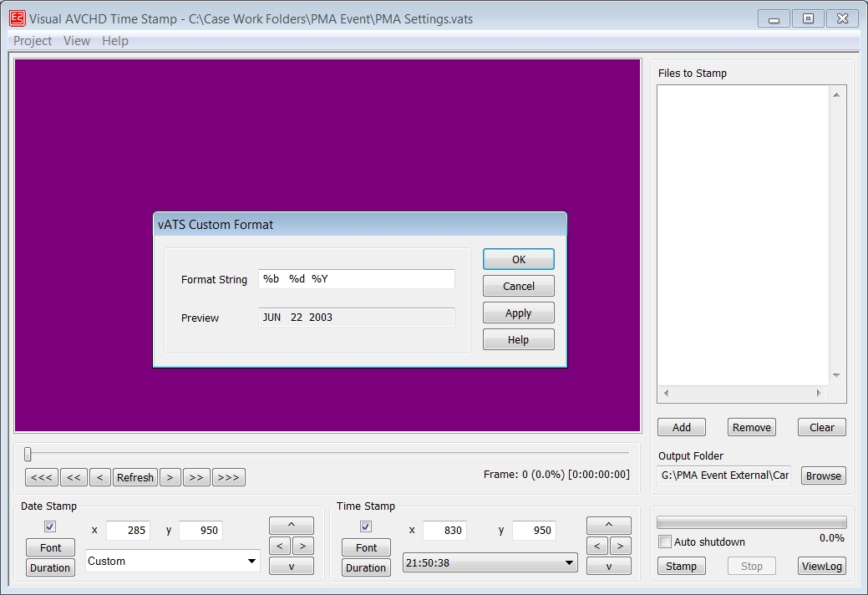Click Files to Stamp scroll right arrow
Screen dimensions: 868x595
[820, 393]
